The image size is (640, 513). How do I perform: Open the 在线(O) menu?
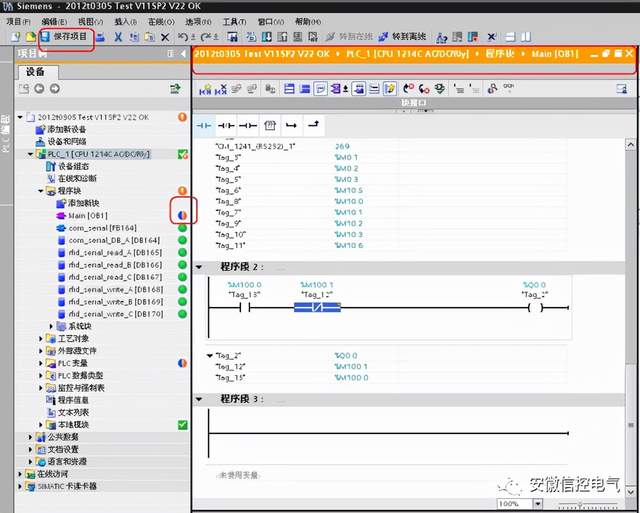160,21
